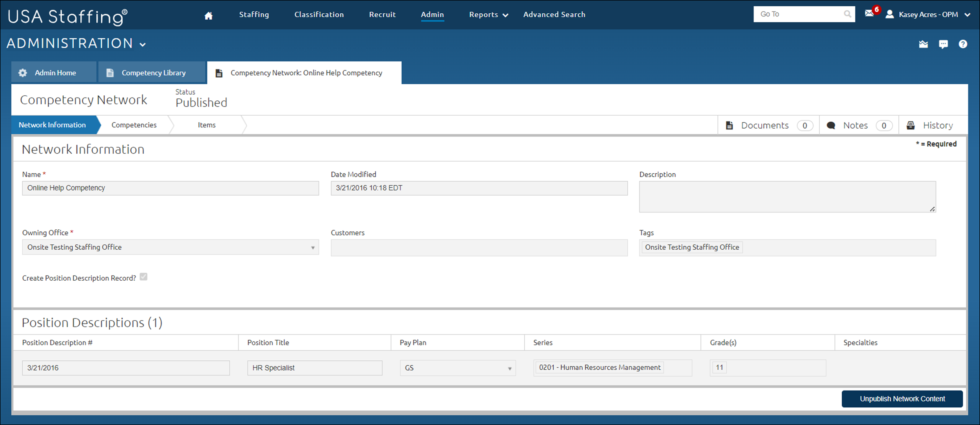Click the Notes chat bubble icon
The width and height of the screenshot is (980, 425).
pyautogui.click(x=831, y=125)
